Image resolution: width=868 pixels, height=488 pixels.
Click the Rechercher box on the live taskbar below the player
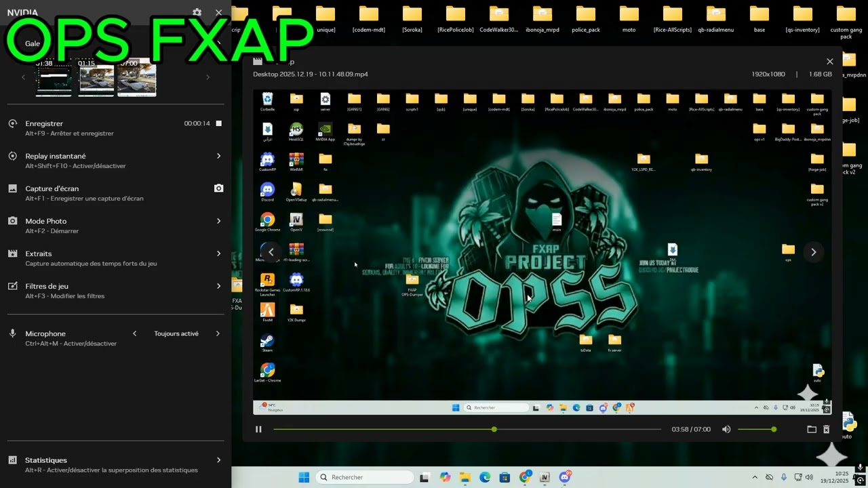(x=365, y=477)
